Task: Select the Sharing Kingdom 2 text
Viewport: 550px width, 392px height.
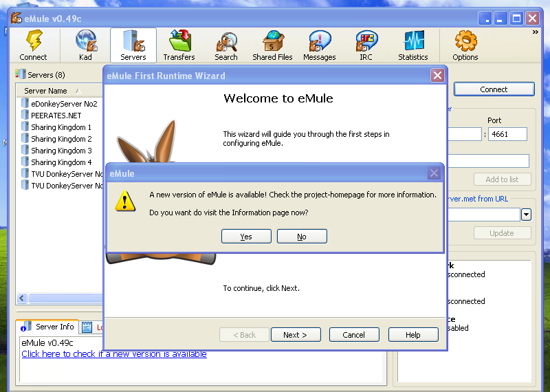Action: tap(61, 139)
